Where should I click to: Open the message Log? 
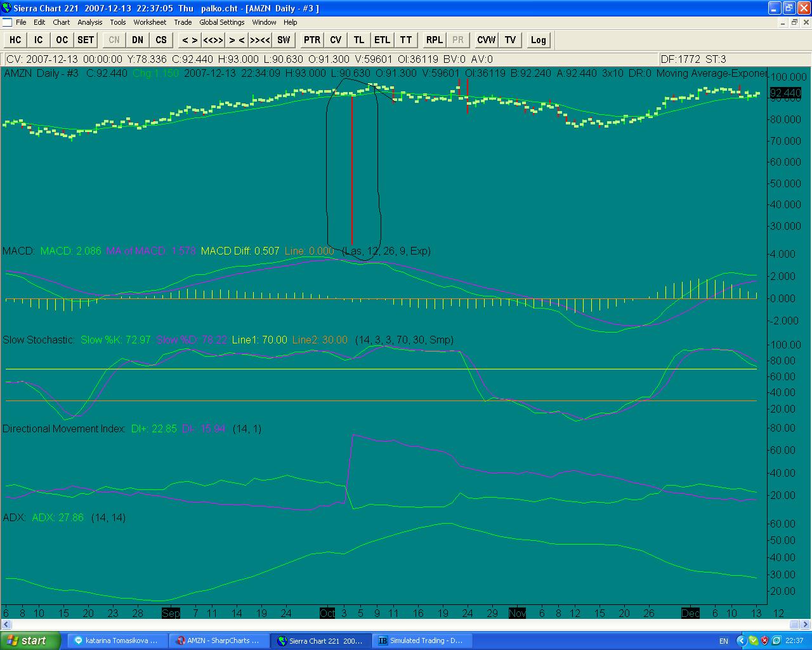[x=538, y=40]
